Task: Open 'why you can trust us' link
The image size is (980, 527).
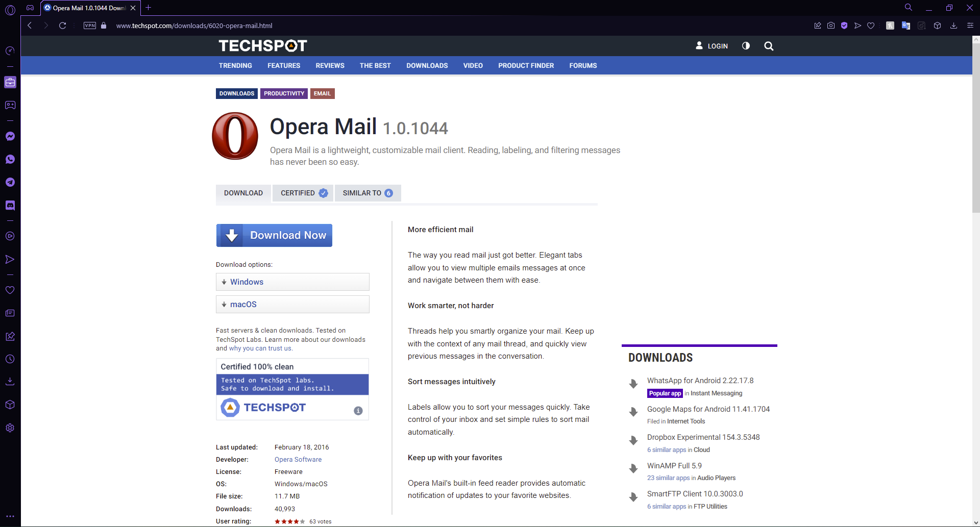Action: (x=260, y=348)
